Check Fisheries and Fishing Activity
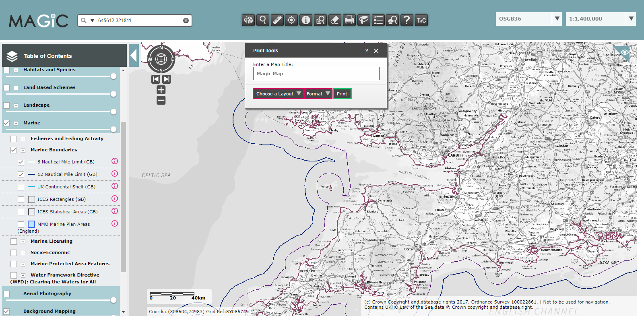Screen dimensions: 644x316 [x=14, y=139]
